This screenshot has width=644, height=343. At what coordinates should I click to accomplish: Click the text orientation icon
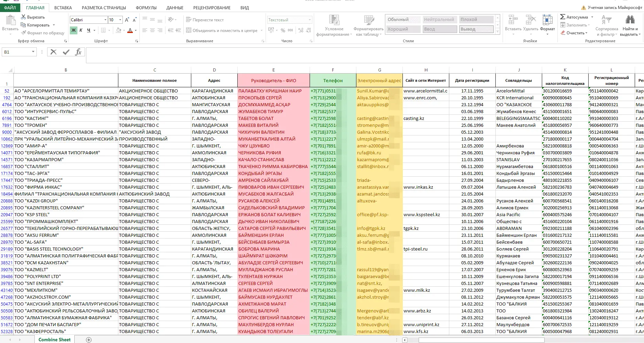[171, 20]
